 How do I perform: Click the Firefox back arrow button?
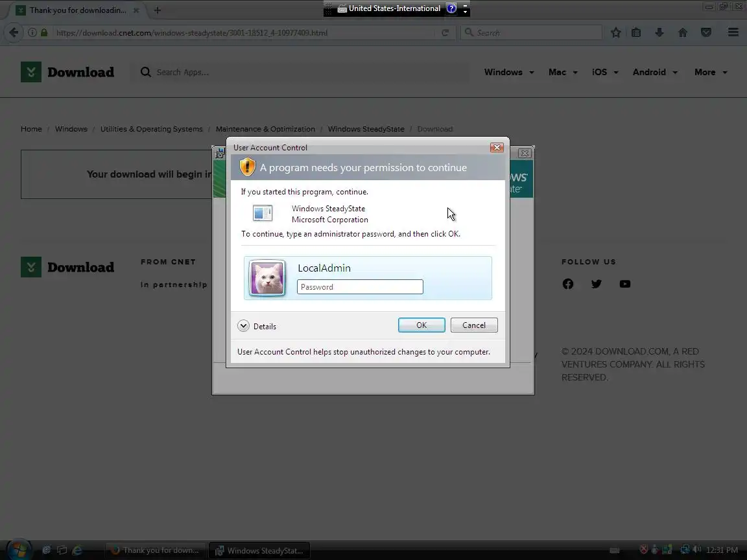pyautogui.click(x=14, y=32)
